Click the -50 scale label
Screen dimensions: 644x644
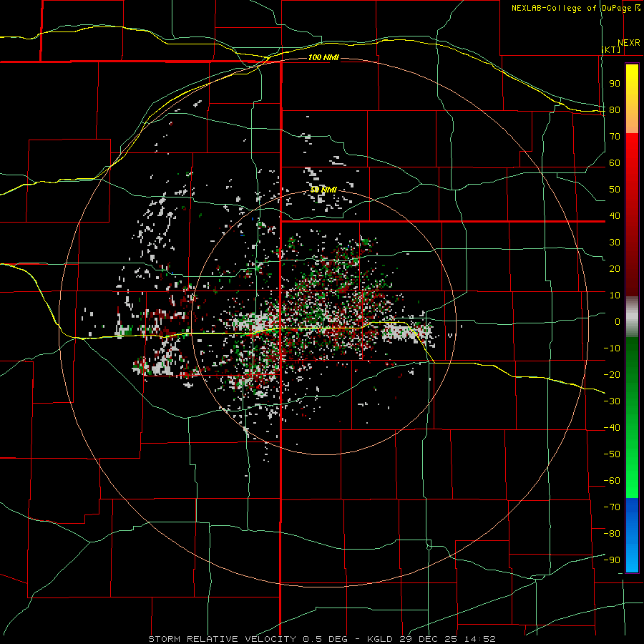pyautogui.click(x=612, y=454)
